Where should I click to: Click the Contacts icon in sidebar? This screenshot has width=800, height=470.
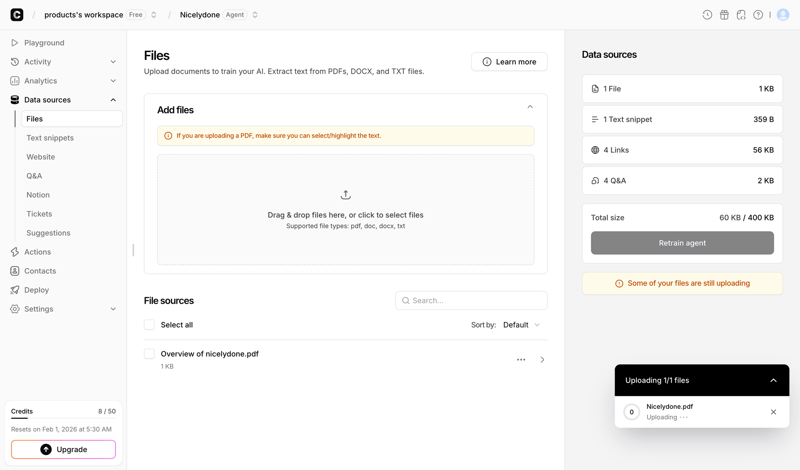[x=15, y=271]
